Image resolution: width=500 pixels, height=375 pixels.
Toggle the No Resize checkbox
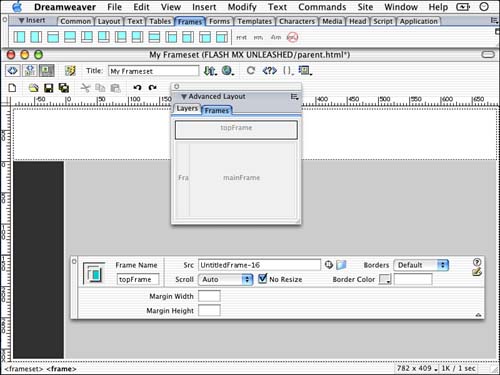click(263, 278)
